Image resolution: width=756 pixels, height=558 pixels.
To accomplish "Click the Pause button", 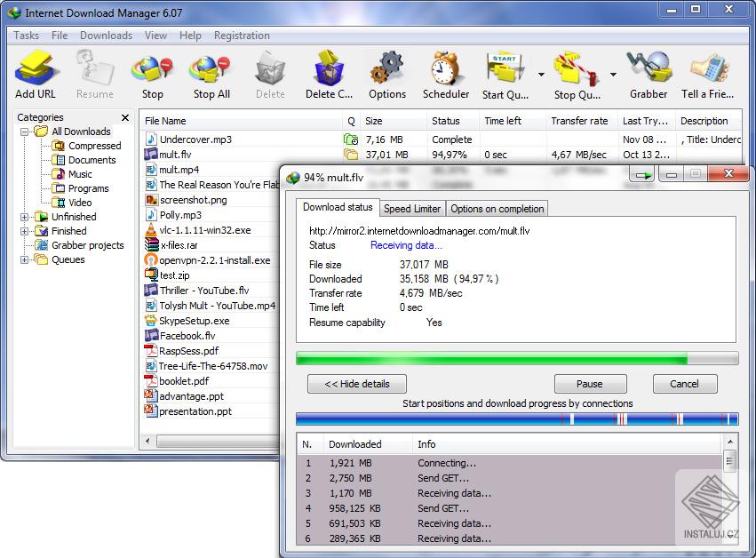I will pos(590,384).
